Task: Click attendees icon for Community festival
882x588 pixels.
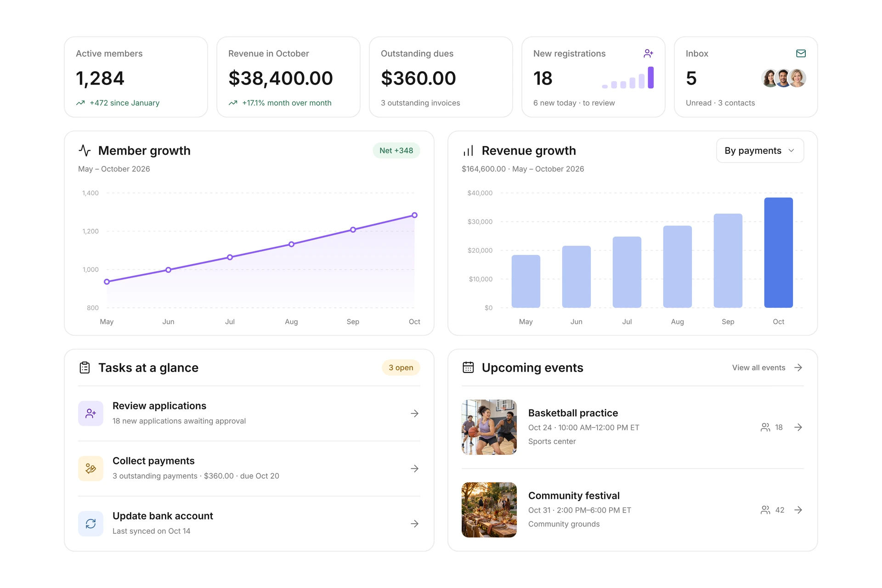Action: coord(765,510)
